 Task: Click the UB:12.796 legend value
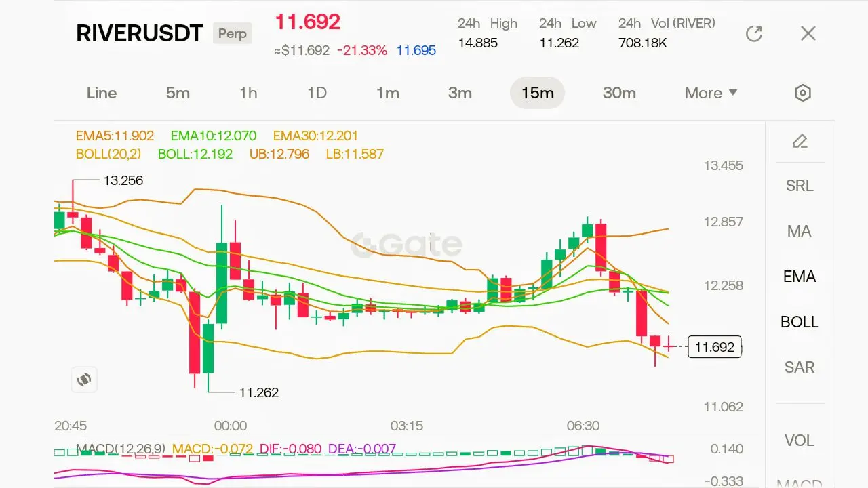(x=279, y=154)
